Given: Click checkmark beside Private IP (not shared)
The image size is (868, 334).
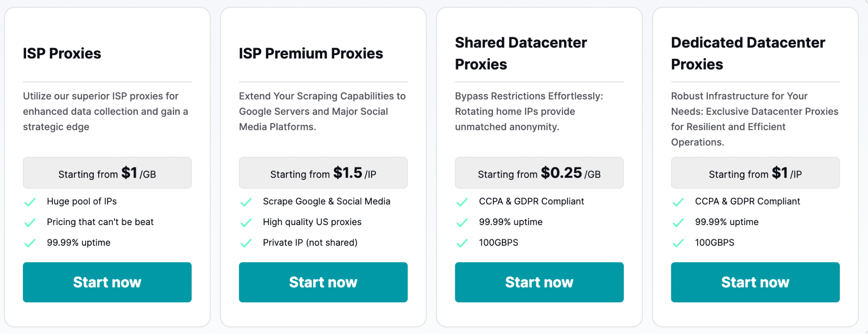Looking at the screenshot, I should pos(246,243).
